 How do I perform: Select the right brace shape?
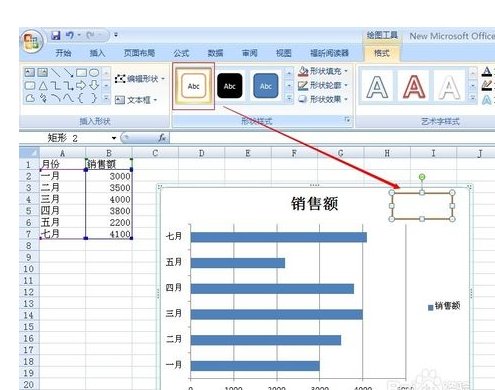94,98
